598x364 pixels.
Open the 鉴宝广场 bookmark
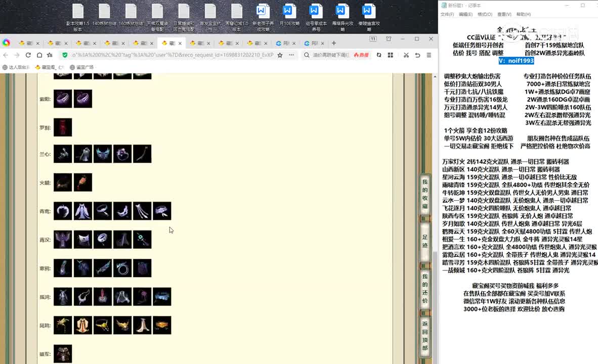coord(82,67)
